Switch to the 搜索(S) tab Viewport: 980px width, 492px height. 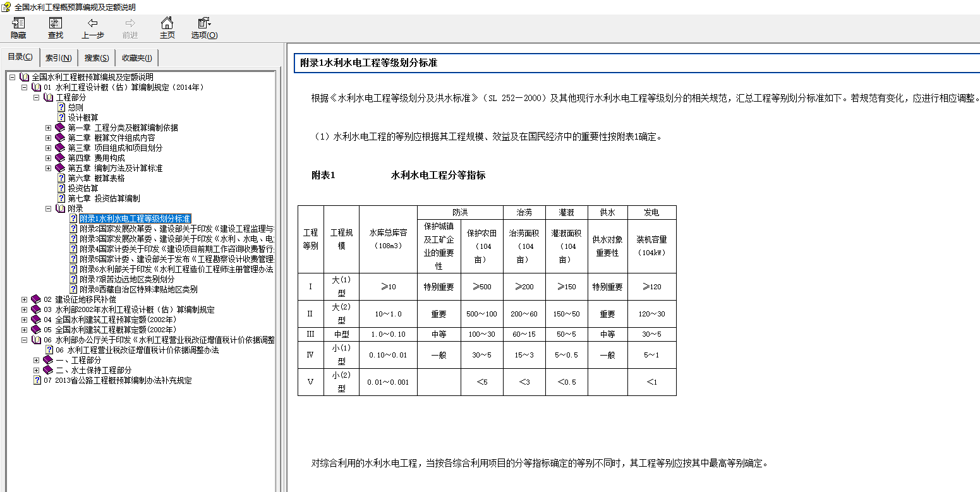pos(97,58)
